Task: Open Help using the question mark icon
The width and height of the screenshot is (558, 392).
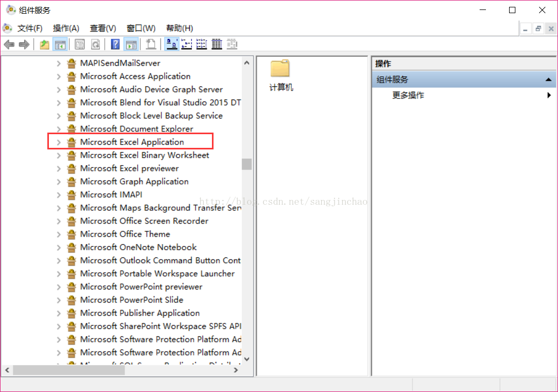Action: 115,44
